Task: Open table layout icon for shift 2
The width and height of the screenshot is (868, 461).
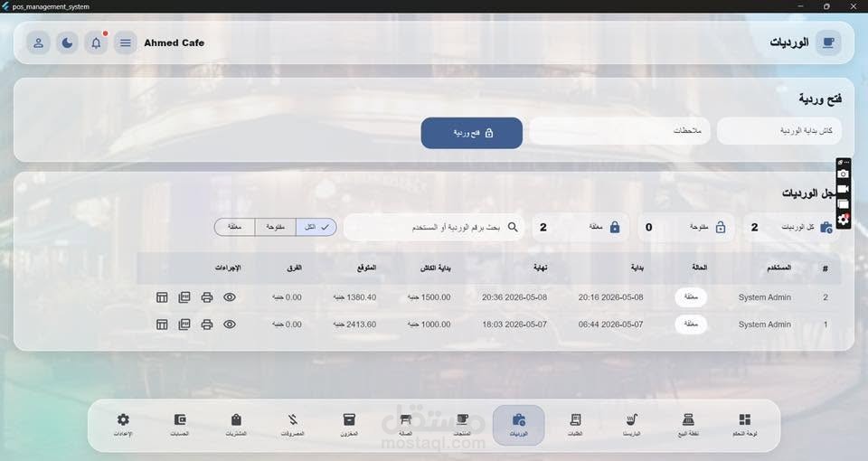Action: tap(162, 297)
